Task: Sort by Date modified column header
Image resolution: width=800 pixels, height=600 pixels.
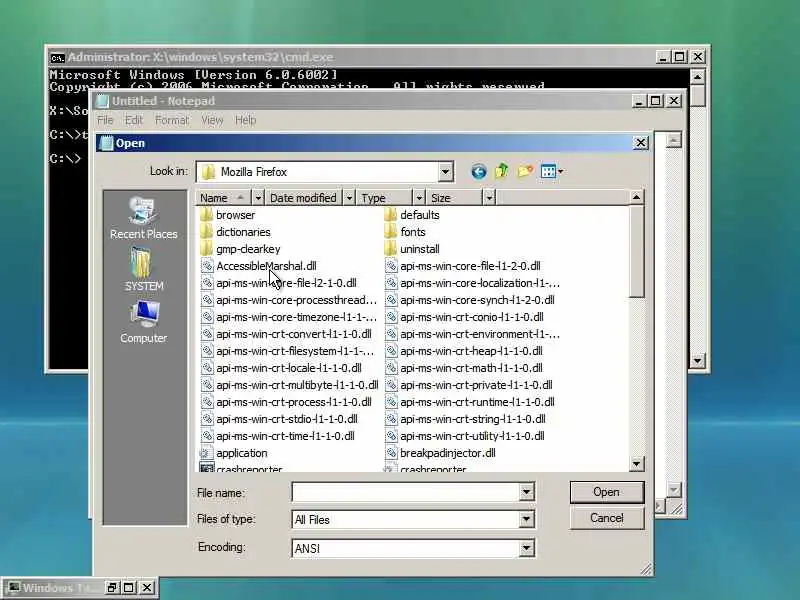Action: point(304,197)
